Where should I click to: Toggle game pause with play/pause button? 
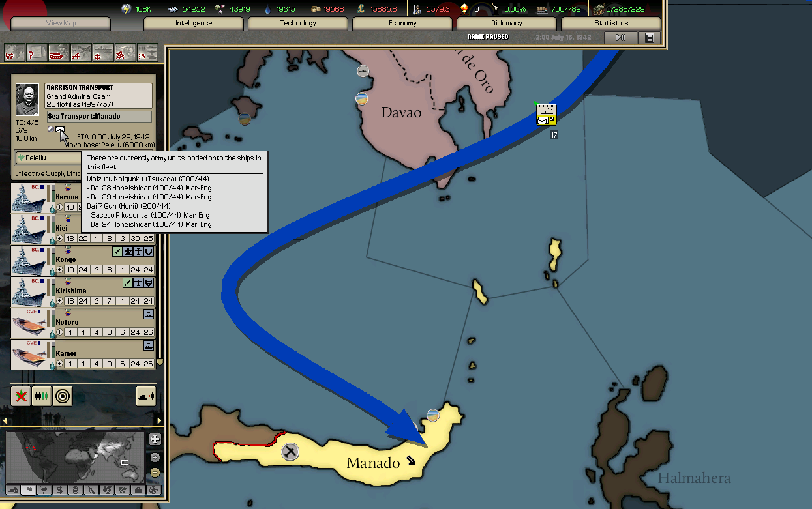620,38
